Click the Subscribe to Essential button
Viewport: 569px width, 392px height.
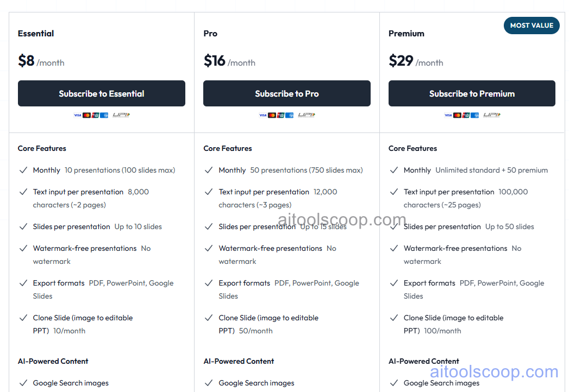(x=101, y=93)
